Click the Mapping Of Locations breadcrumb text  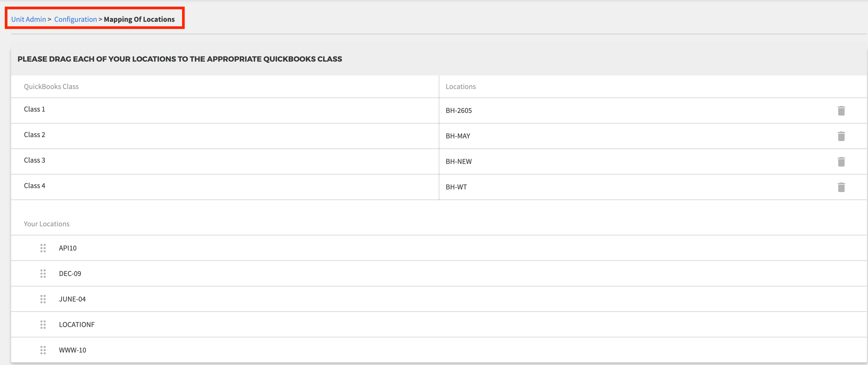pyautogui.click(x=139, y=19)
